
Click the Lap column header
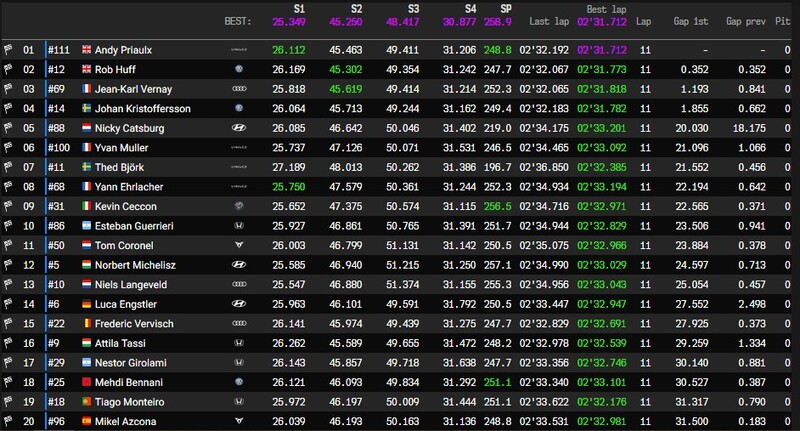click(x=643, y=21)
